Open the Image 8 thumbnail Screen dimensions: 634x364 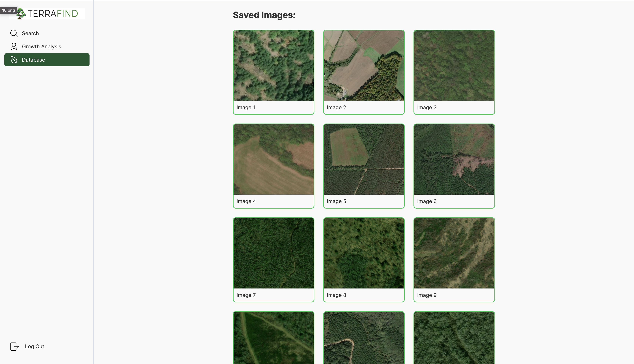[364, 253]
